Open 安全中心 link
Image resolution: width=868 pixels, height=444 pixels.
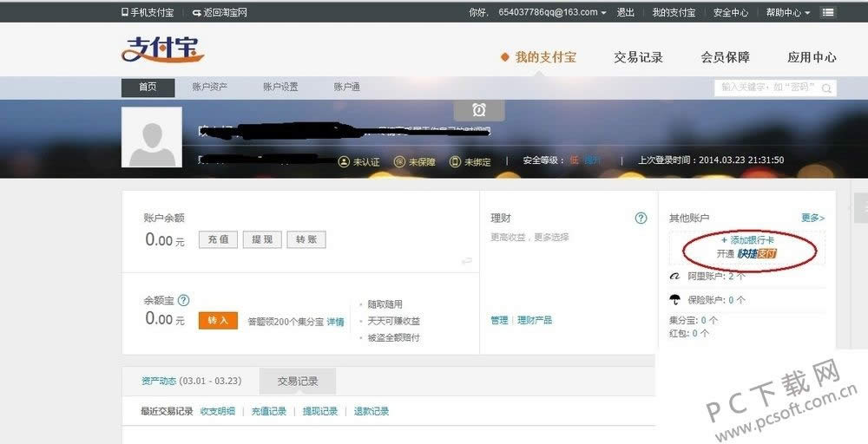731,12
